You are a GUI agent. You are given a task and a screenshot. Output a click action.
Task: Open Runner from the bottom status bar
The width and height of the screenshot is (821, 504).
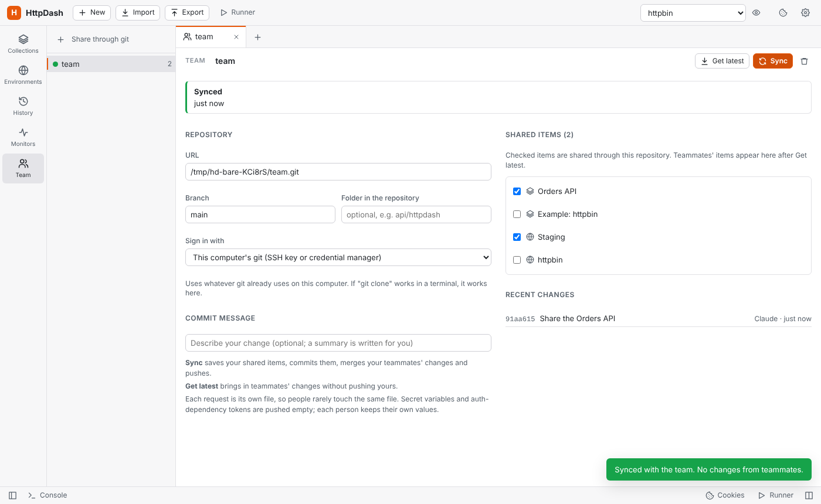[776, 495]
